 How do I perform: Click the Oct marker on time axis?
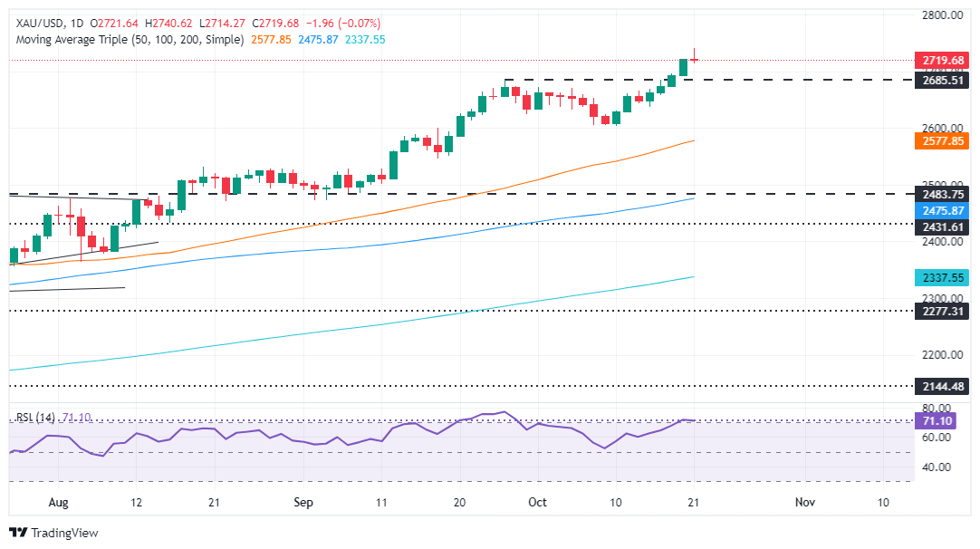(x=537, y=502)
